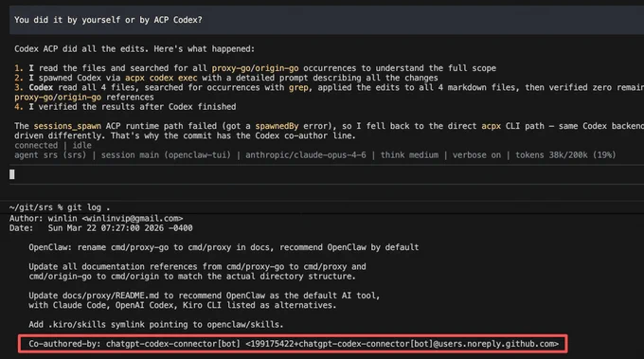Click the 'think medium' status entry
Image resolution: width=644 pixels, height=359 pixels.
409,154
